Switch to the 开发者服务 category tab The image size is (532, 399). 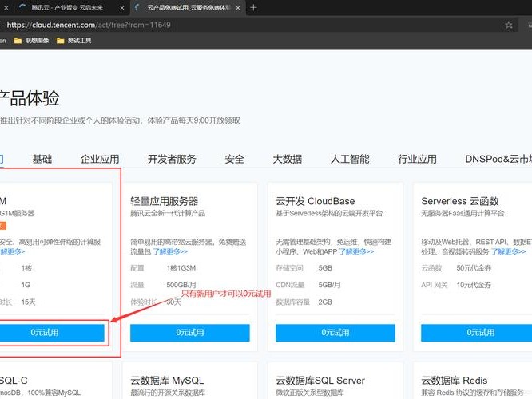[x=172, y=159]
